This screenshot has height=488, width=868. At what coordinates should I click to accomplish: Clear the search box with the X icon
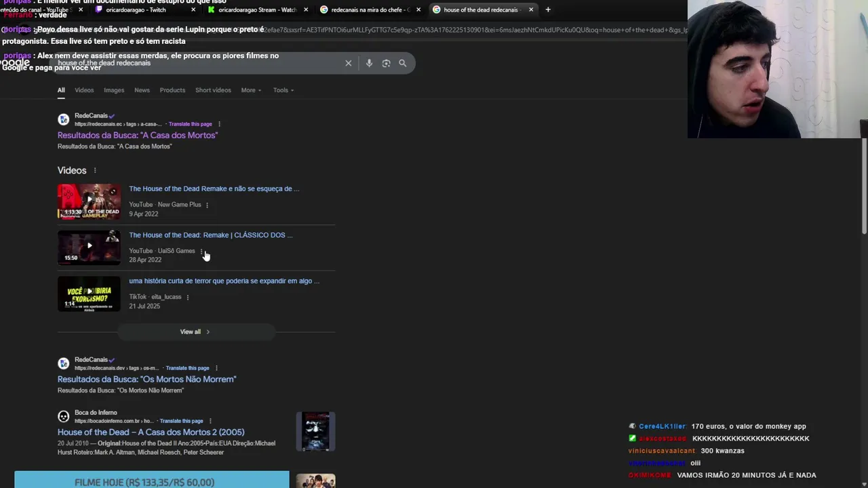[x=349, y=63]
